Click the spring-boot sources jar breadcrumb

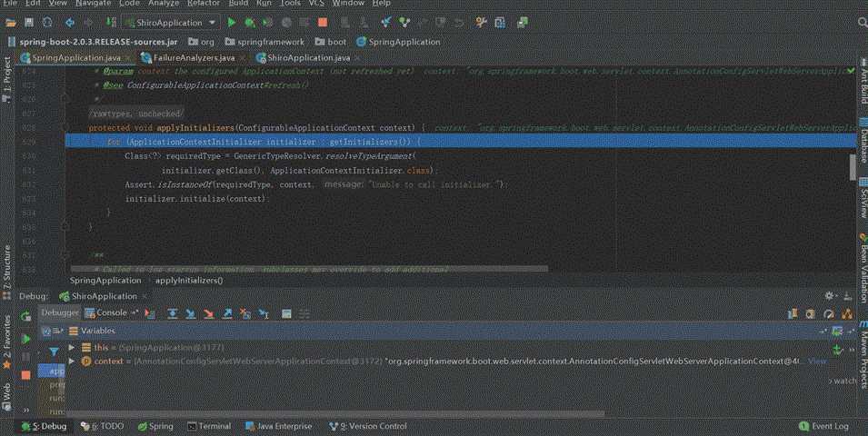93,42
